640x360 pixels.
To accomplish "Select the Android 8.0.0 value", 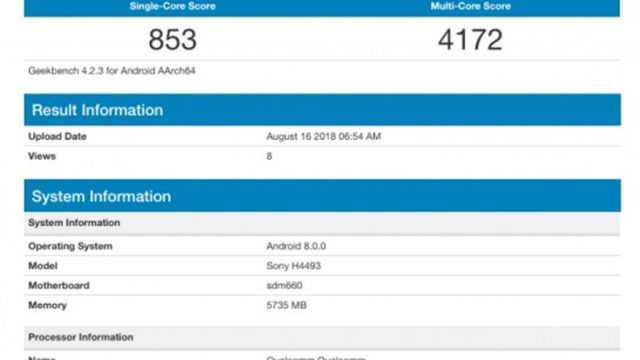I will (296, 246).
